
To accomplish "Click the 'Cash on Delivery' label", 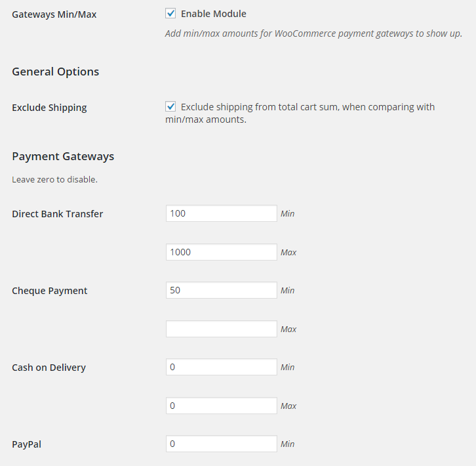I will point(49,368).
